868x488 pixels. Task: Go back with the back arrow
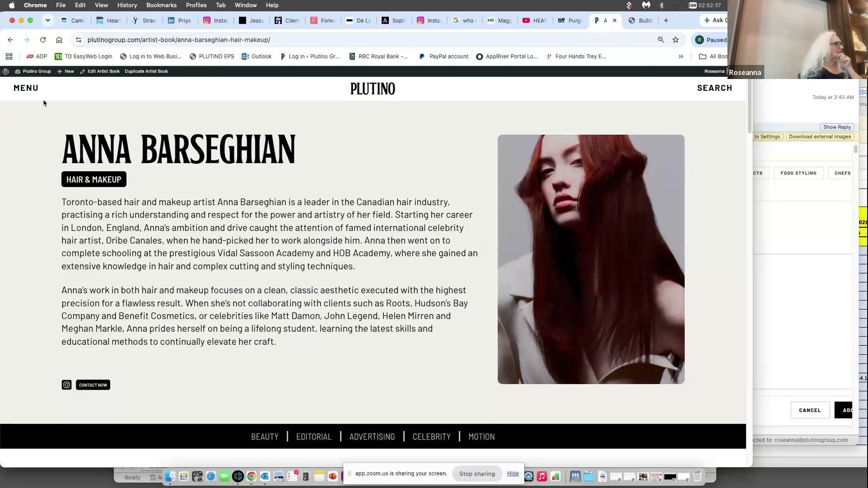pyautogui.click(x=11, y=40)
